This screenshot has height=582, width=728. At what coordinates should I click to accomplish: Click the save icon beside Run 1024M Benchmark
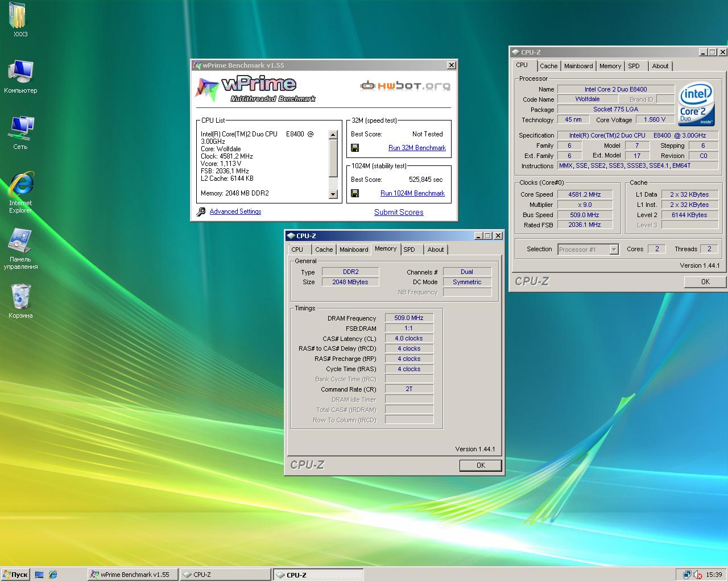(355, 193)
